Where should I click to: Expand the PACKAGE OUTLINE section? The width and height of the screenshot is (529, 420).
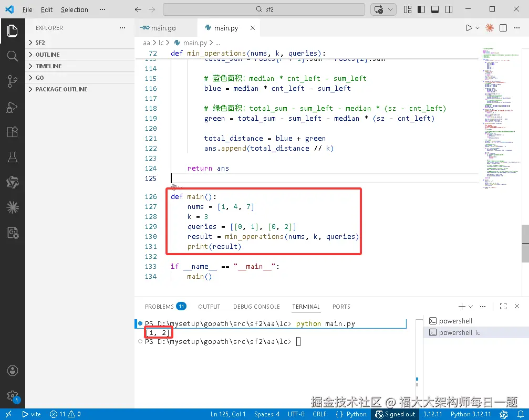pyautogui.click(x=80, y=89)
